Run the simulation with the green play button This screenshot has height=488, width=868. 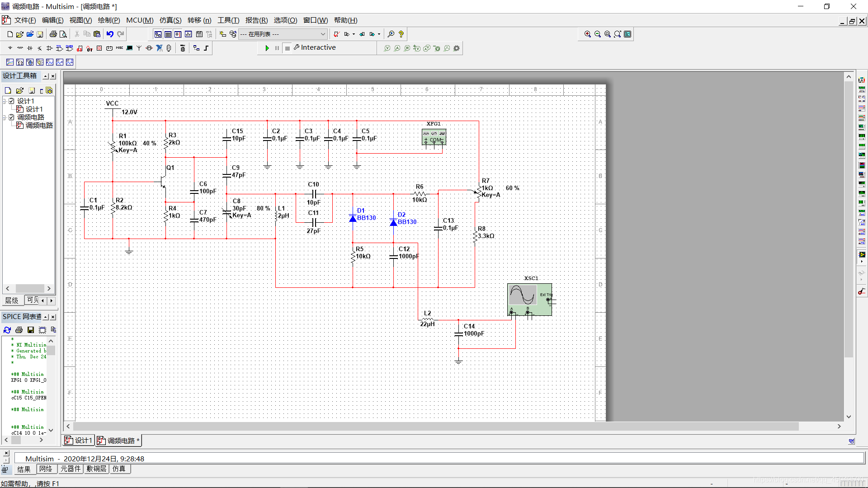tap(267, 48)
